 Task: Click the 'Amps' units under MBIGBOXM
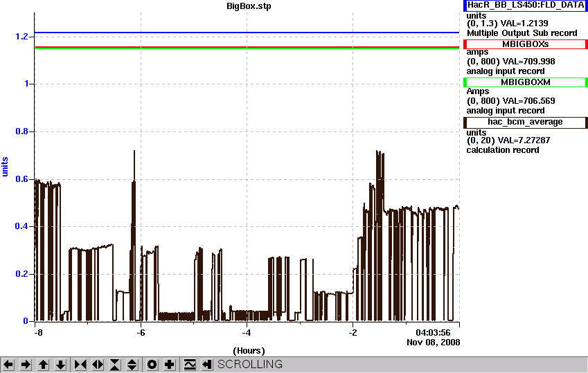click(477, 91)
